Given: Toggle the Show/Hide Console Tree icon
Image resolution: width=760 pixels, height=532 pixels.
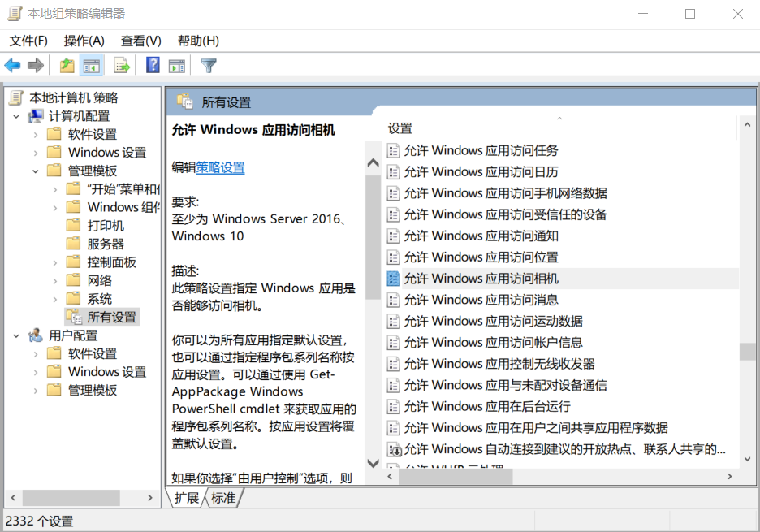Looking at the screenshot, I should tap(92, 65).
